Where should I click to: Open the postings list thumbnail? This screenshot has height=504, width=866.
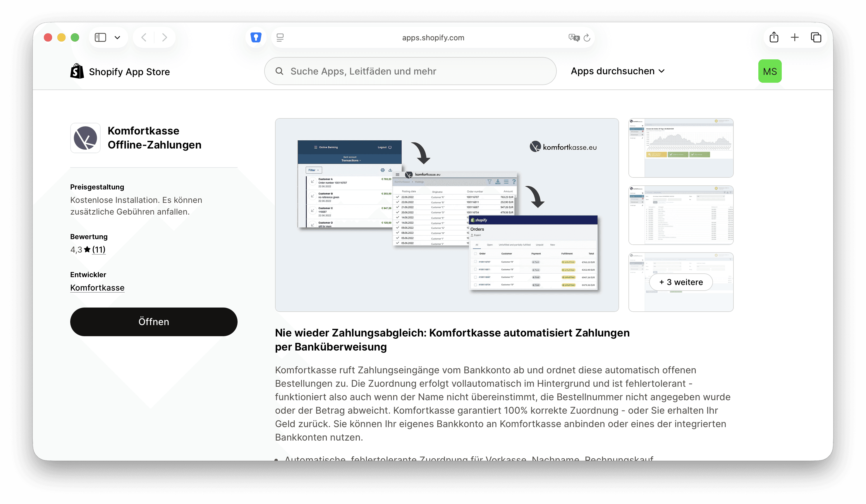(681, 215)
